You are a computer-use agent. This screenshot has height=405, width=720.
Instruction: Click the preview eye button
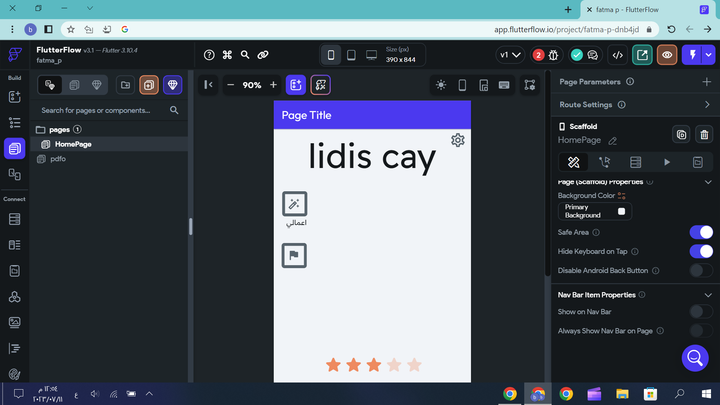click(x=667, y=55)
